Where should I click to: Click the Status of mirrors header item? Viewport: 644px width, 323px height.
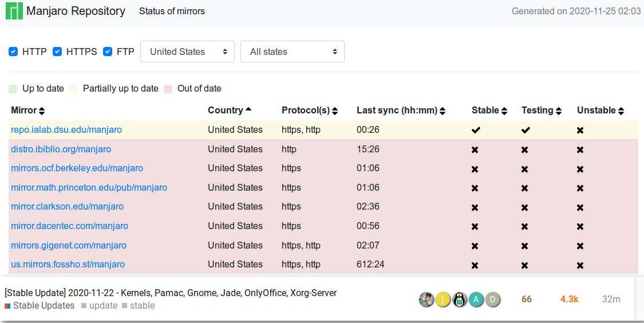point(172,11)
